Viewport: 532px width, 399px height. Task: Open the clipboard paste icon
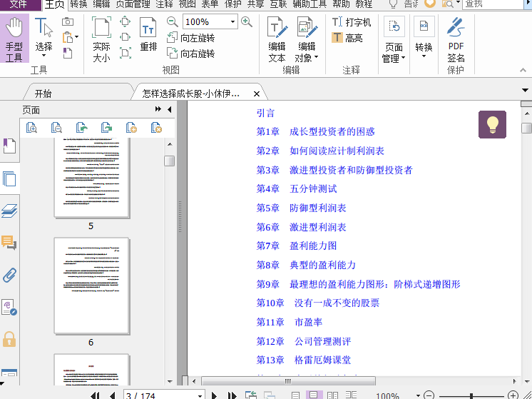point(68,37)
